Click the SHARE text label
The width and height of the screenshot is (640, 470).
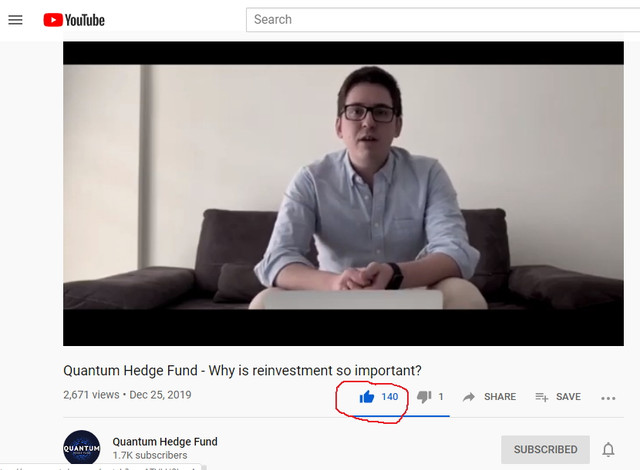tap(500, 397)
